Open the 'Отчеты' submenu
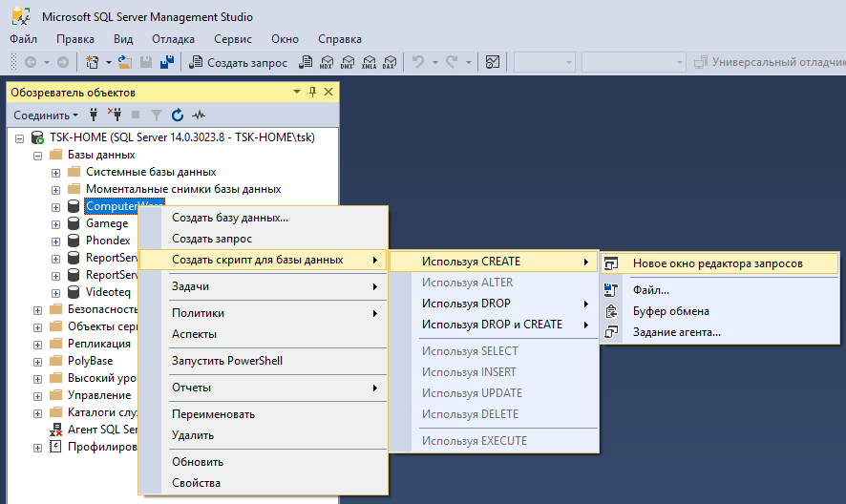The image size is (846, 504). point(264,388)
